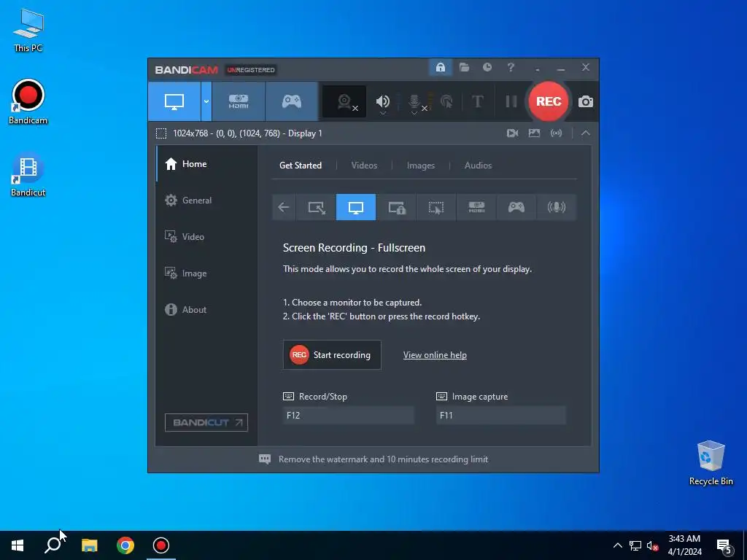Select specific window lock mode in strip
The height and width of the screenshot is (560, 747).
coord(396,207)
